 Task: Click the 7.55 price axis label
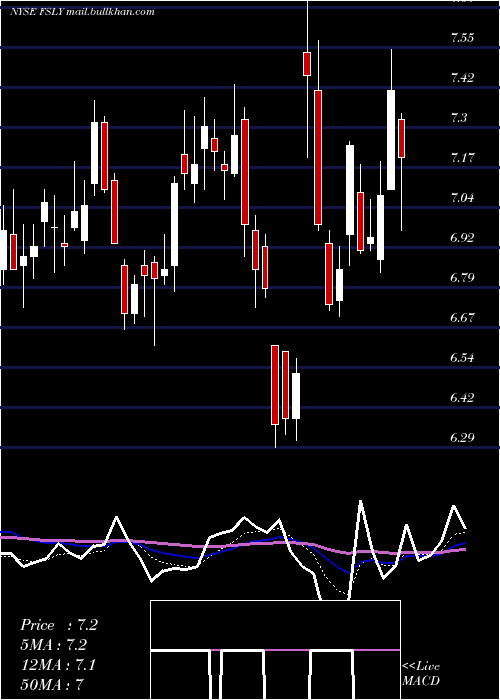pyautogui.click(x=462, y=38)
